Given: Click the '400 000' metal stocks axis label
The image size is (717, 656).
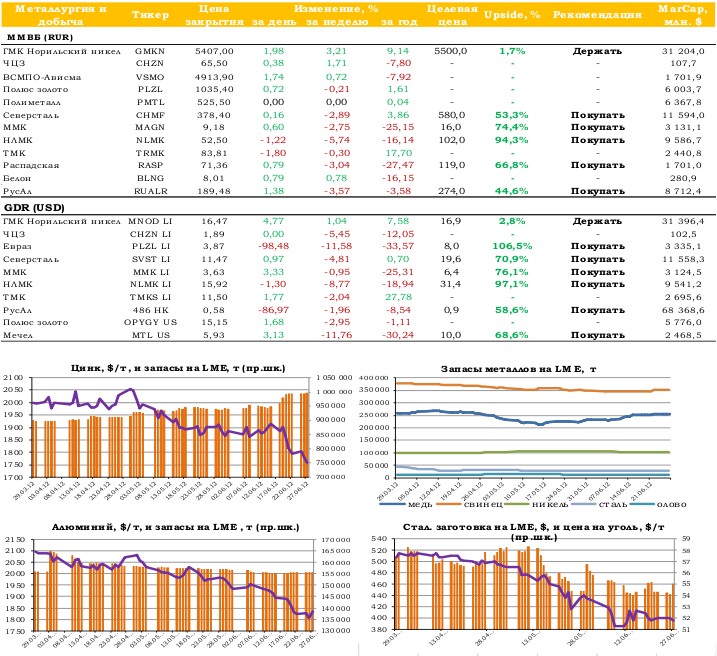Looking at the screenshot, I should tap(374, 378).
